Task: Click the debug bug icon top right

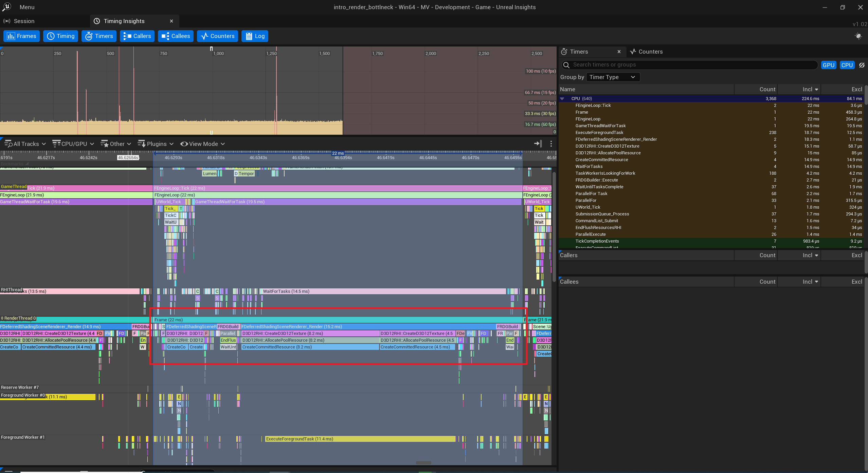Action: (858, 36)
